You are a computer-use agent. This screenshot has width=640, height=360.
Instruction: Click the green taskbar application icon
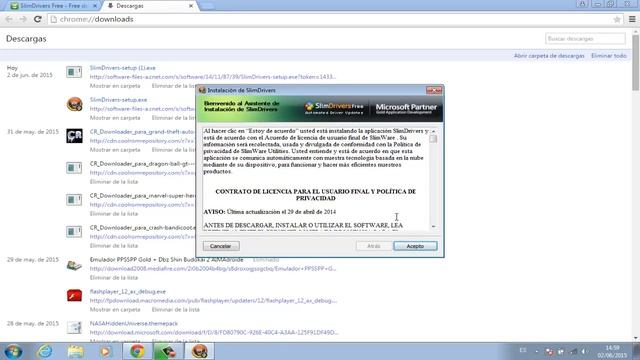pos(168,351)
